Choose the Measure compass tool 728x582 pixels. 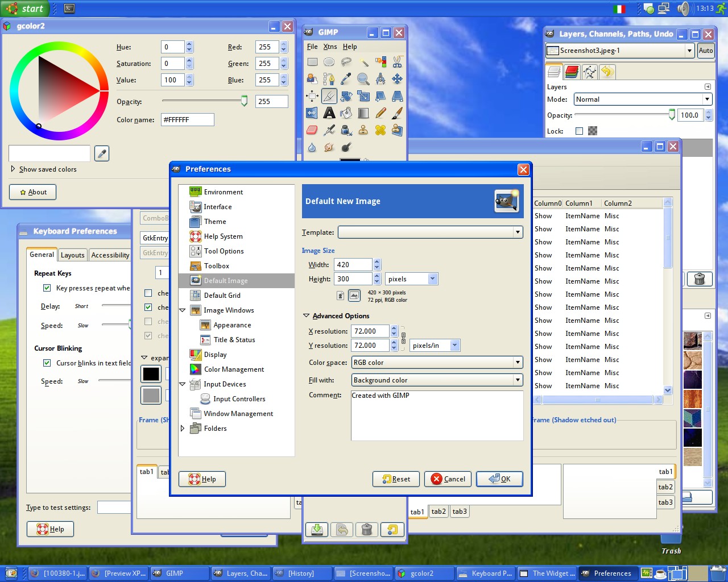point(380,79)
